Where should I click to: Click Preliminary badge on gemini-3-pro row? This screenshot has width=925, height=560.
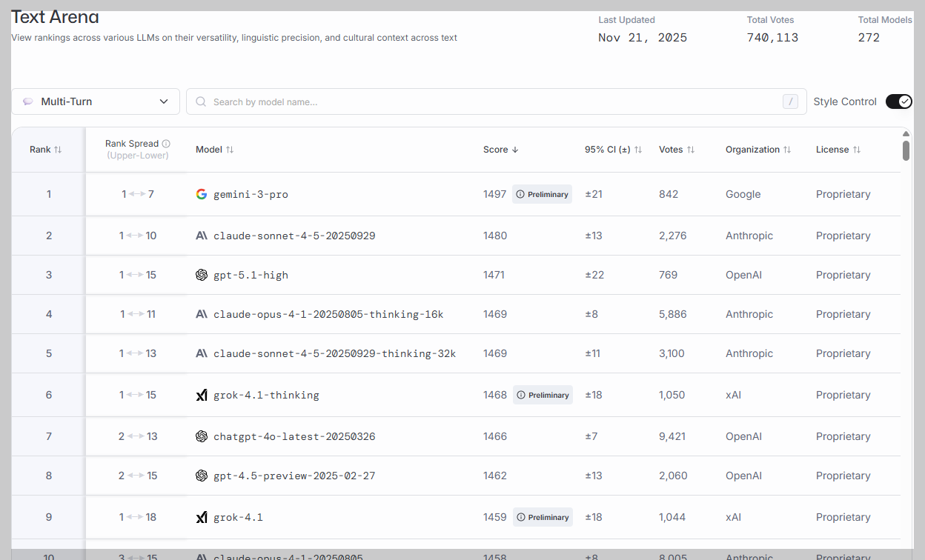click(542, 194)
